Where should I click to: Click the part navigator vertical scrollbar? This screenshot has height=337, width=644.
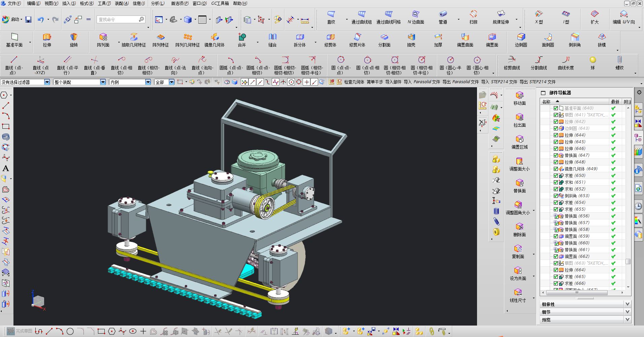(x=628, y=197)
